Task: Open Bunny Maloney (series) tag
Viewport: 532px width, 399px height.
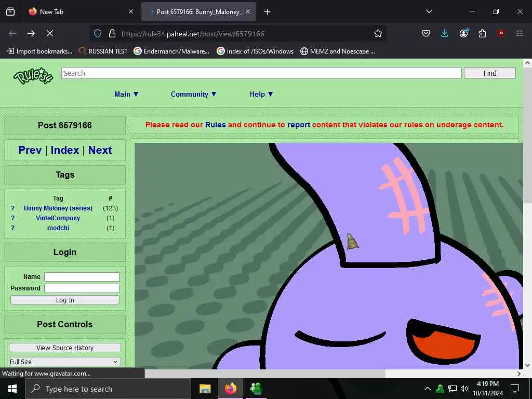Action: coord(58,208)
